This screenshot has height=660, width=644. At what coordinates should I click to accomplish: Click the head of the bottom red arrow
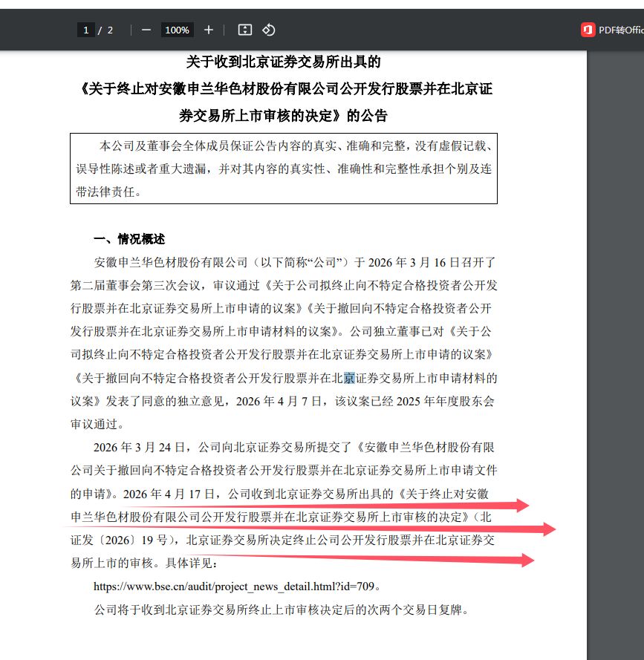[x=530, y=560]
